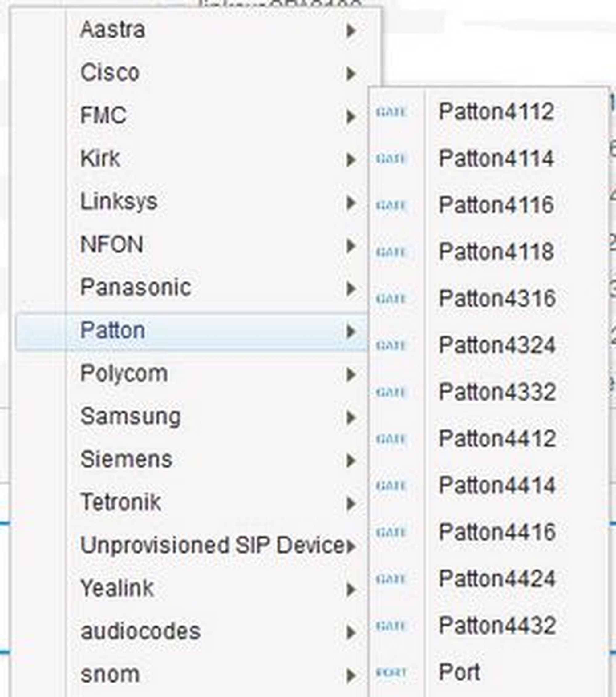Click the gateway icon beside Patton4424
This screenshot has width=616, height=697.
(391, 579)
